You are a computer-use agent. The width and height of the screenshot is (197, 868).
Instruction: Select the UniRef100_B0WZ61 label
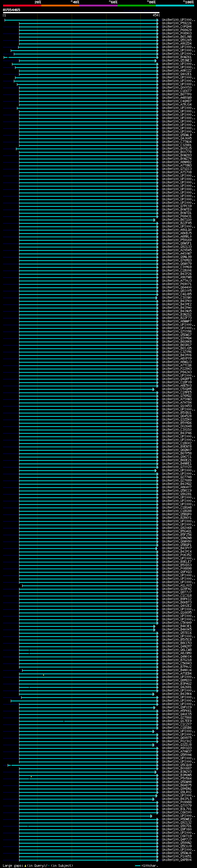tap(177, 57)
